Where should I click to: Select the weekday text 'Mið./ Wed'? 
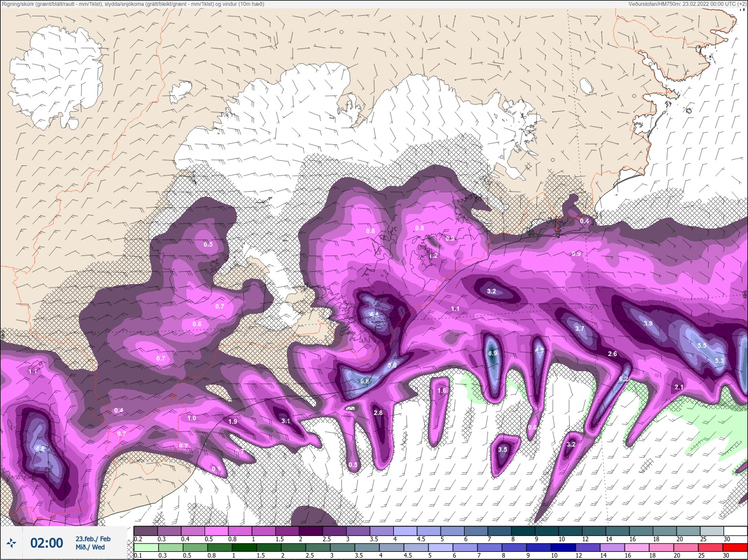pyautogui.click(x=91, y=547)
